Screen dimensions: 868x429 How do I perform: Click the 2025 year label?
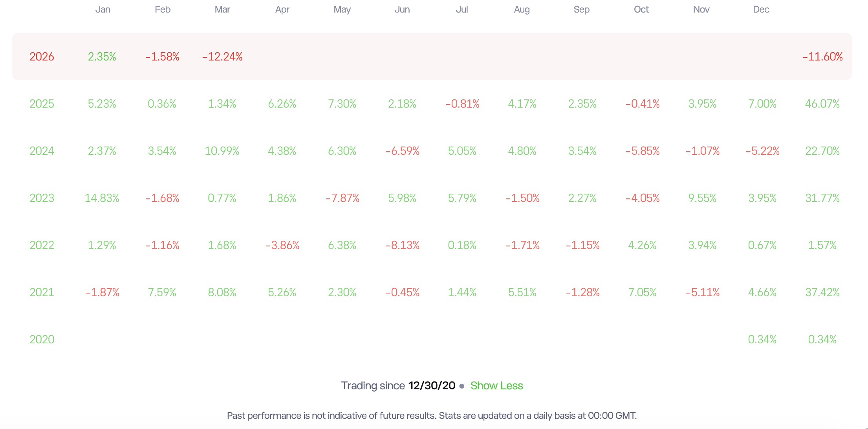42,104
